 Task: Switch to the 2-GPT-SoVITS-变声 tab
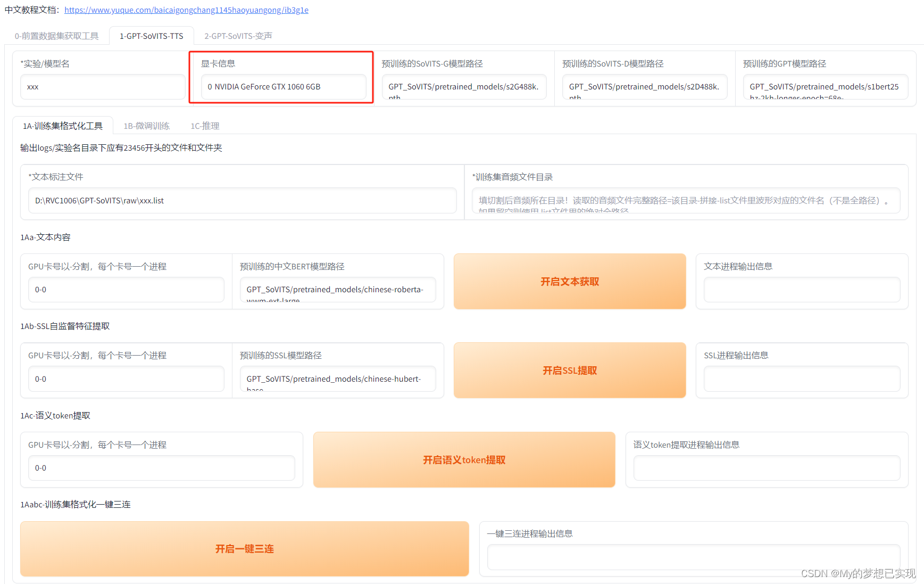pos(238,36)
